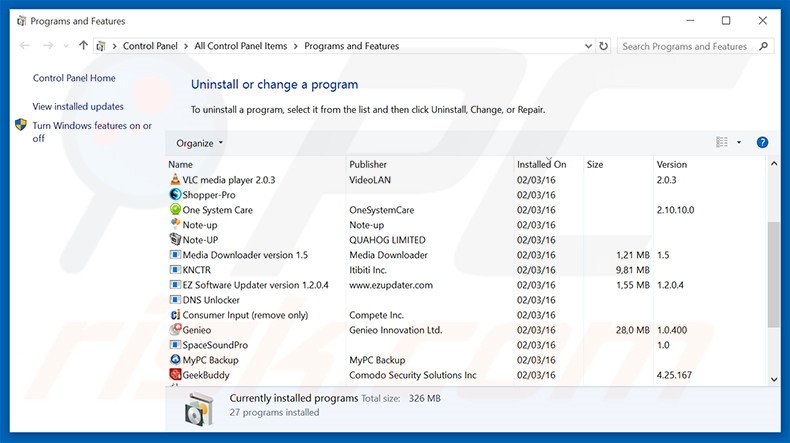790x443 pixels.
Task: Select EZ Software Updater version 1.2.0.4
Action: pyautogui.click(x=255, y=285)
